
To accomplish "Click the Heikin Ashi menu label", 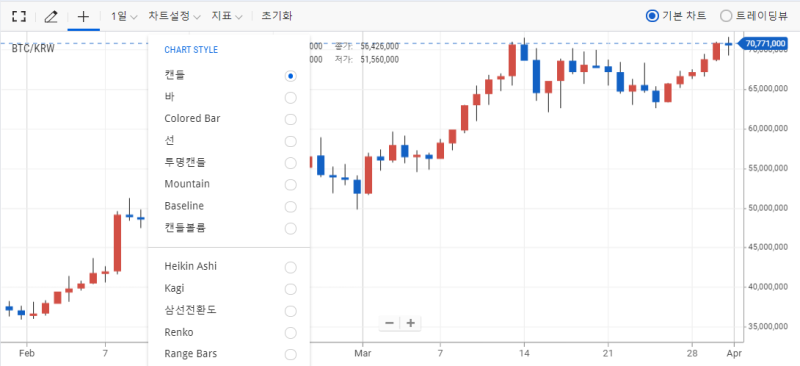I will click(x=191, y=266).
